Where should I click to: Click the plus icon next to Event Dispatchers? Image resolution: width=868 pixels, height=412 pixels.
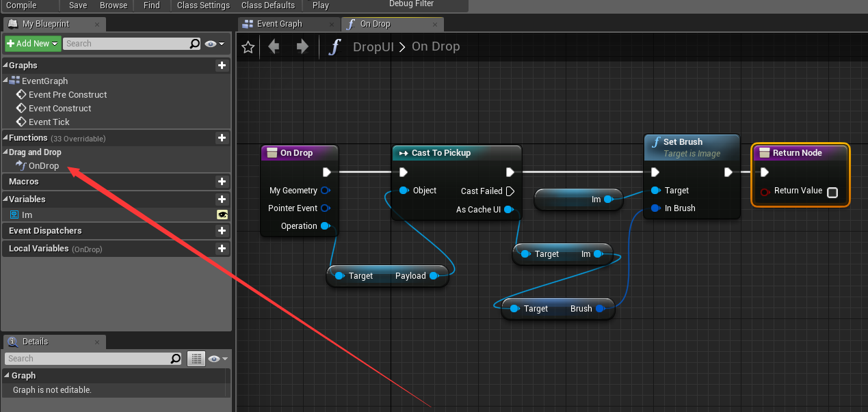(x=222, y=230)
